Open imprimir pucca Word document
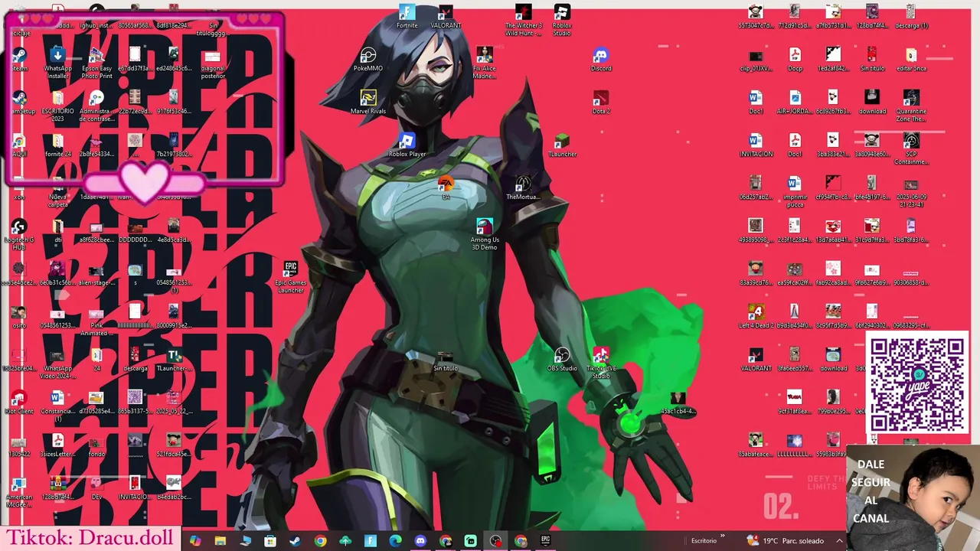Viewport: 980px width, 551px height. tap(795, 191)
